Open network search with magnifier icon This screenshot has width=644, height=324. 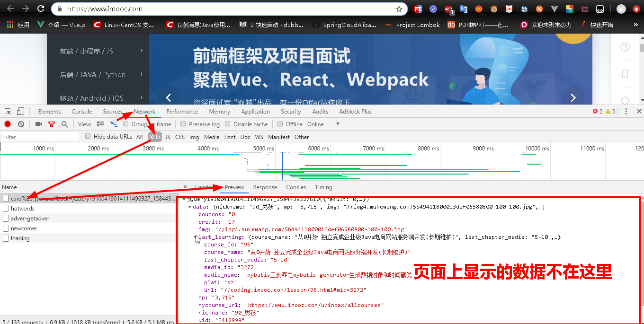tap(64, 124)
